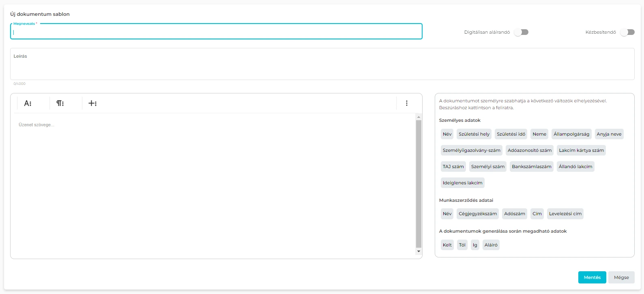Toggle the Kézbesítendő switch on
Image resolution: width=644 pixels, height=294 pixels.
(627, 32)
